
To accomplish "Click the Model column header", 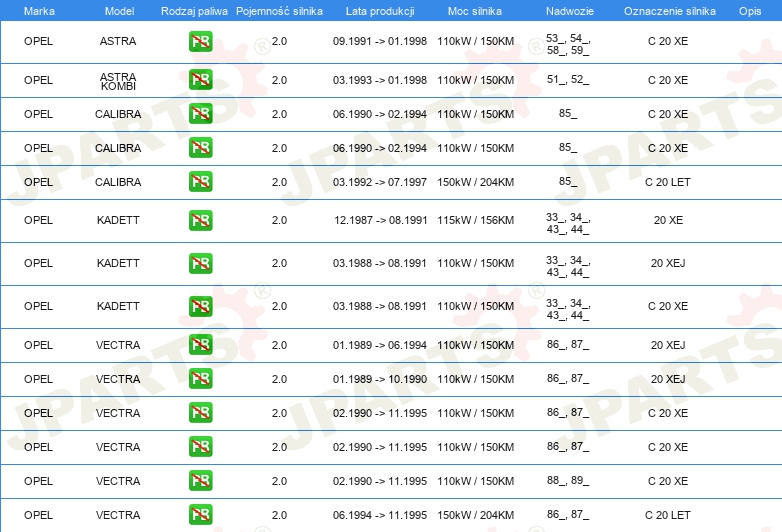I will (119, 11).
